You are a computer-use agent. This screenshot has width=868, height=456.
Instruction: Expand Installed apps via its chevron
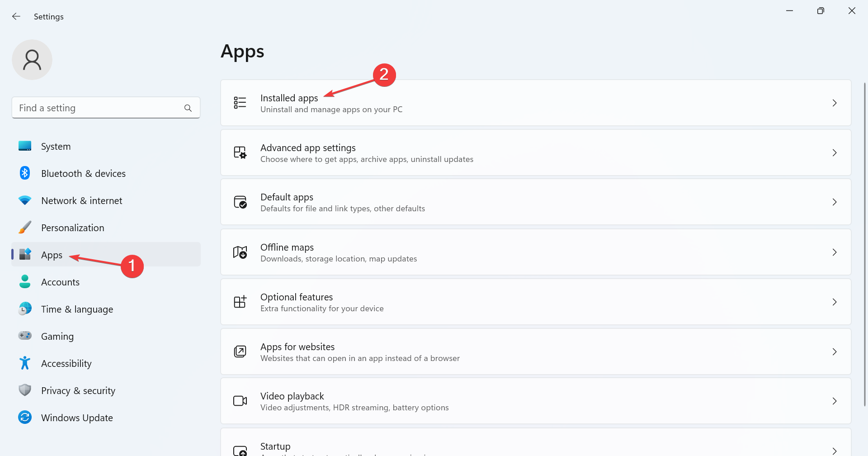point(835,103)
